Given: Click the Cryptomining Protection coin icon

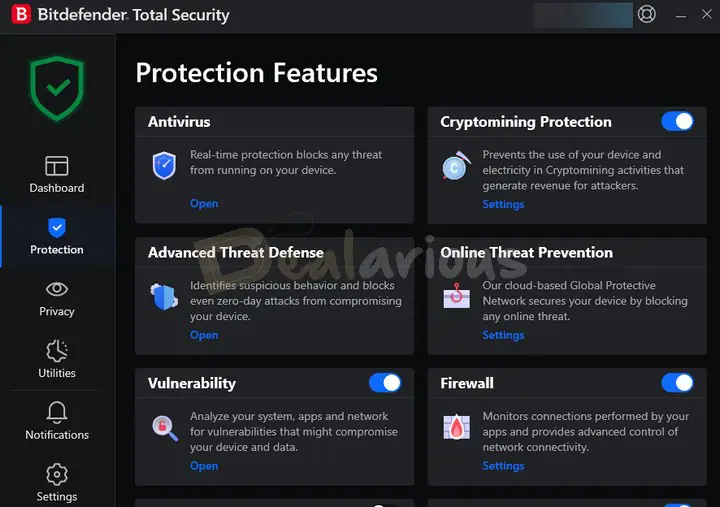Looking at the screenshot, I should tap(456, 166).
